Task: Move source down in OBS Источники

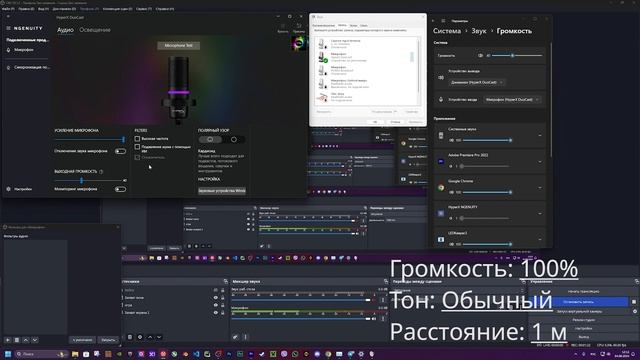Action: pos(159,337)
